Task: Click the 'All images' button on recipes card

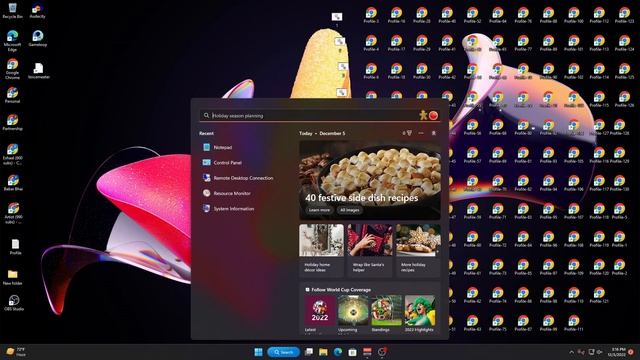Action: (350, 210)
